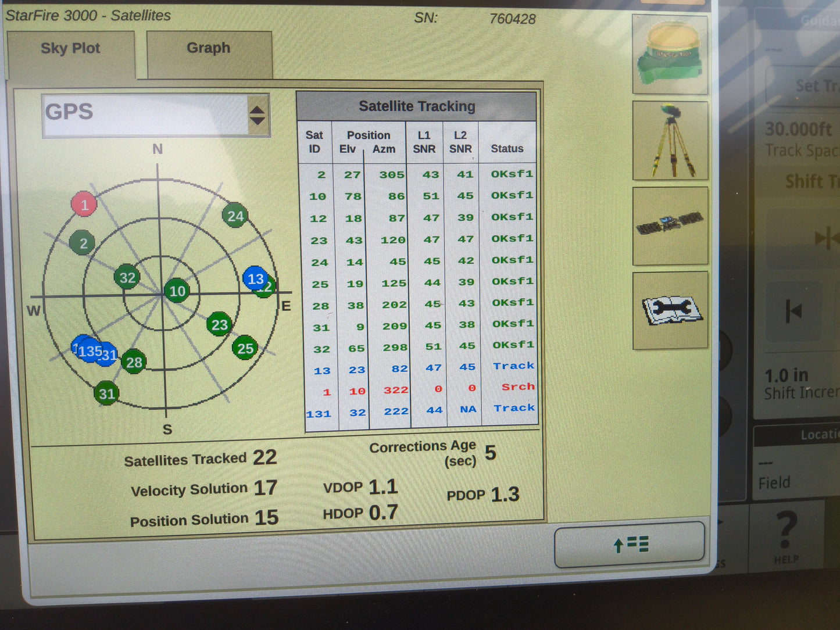Viewport: 840px width, 630px height.
Task: Select green satellite 31 marker on sky plot
Action: (106, 393)
